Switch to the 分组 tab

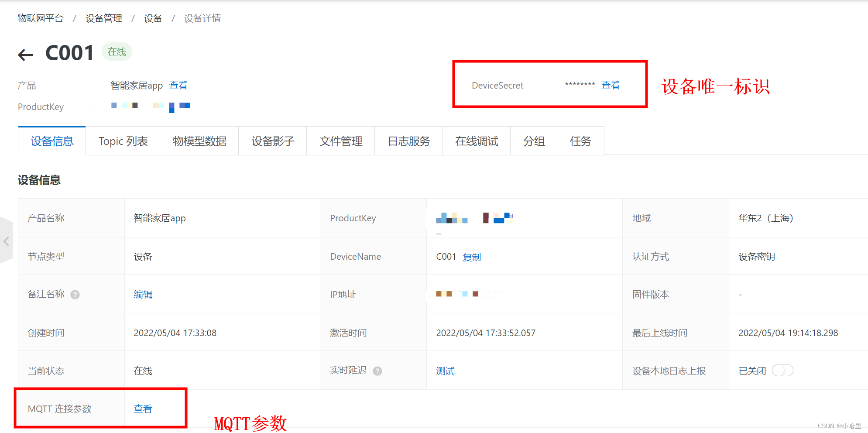click(533, 141)
